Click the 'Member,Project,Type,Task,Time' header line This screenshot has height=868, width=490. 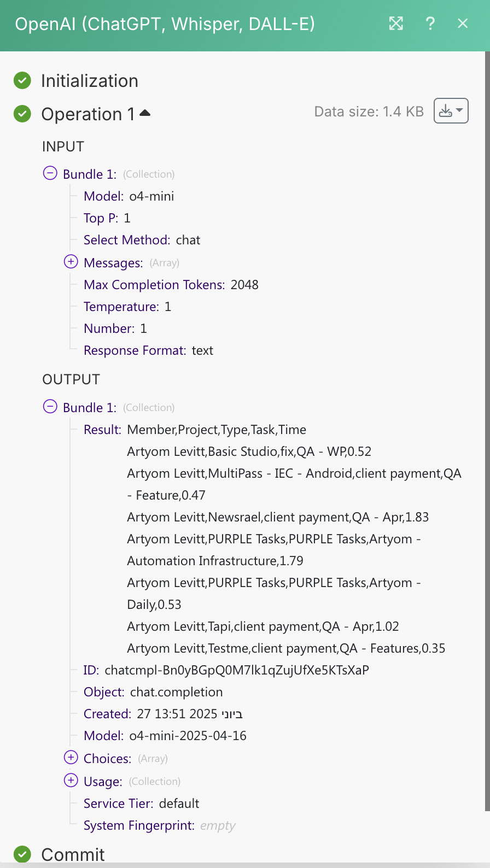[217, 430]
